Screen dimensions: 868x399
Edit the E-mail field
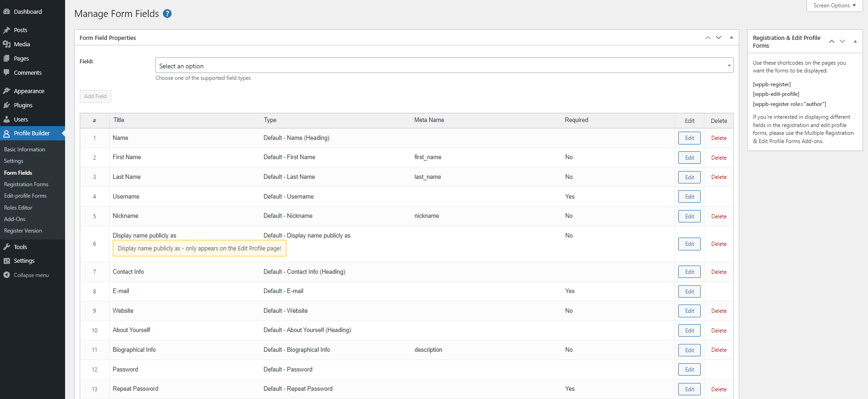pos(689,292)
